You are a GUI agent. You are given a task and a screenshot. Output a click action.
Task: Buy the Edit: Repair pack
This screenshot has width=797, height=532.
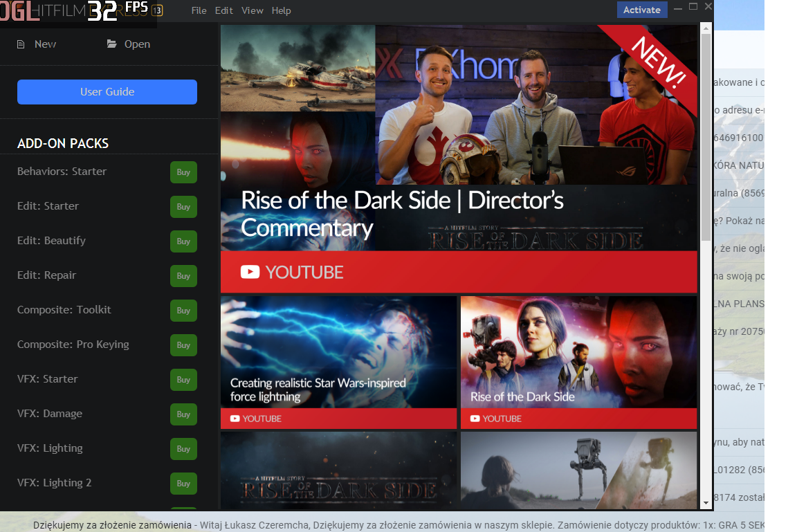pyautogui.click(x=183, y=276)
